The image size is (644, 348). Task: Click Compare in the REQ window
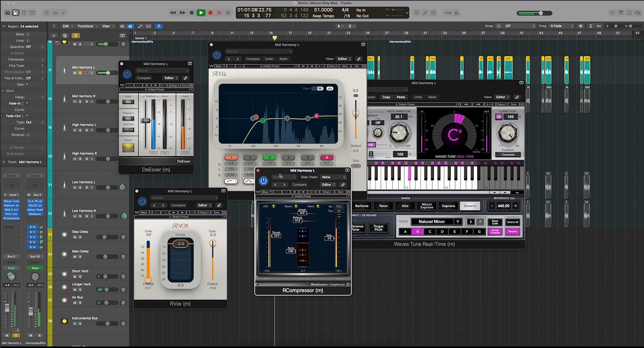click(x=253, y=59)
